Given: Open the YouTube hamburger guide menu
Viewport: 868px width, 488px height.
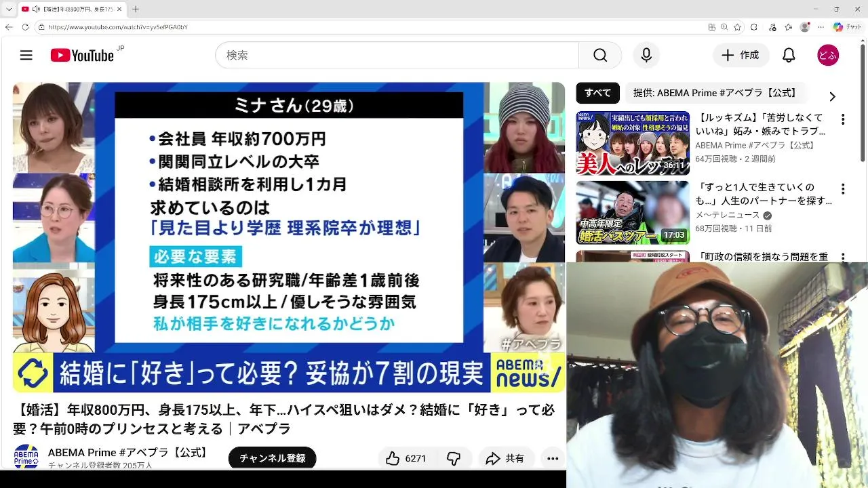Looking at the screenshot, I should point(26,55).
